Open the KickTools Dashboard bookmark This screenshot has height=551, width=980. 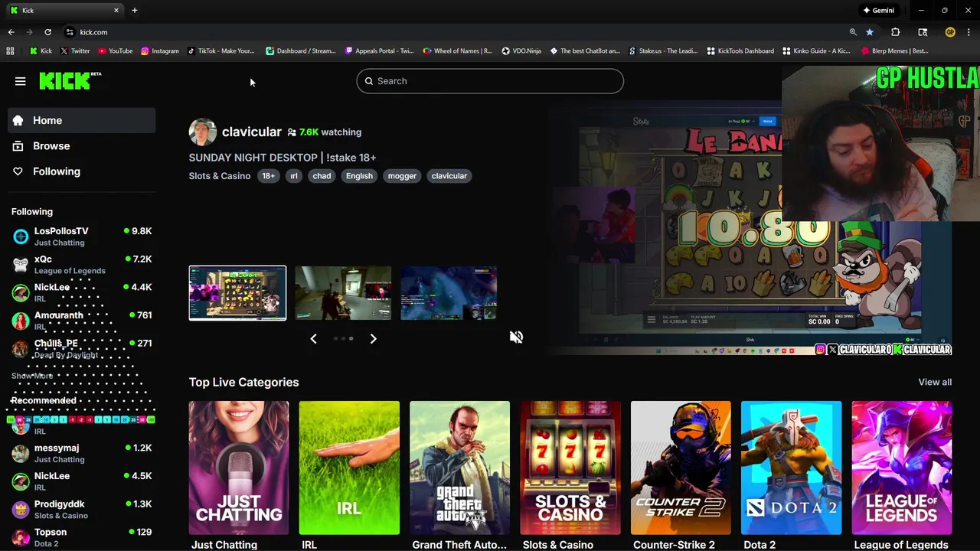point(740,51)
